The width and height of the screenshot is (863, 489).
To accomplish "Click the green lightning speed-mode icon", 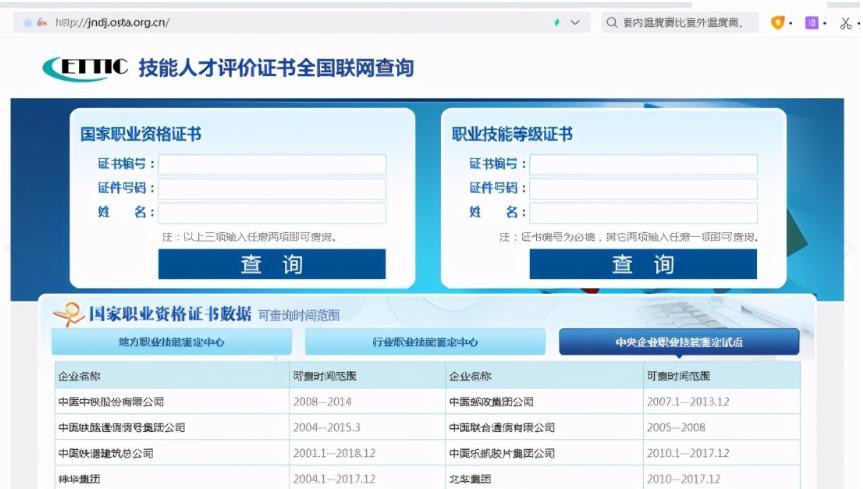I will (x=557, y=23).
